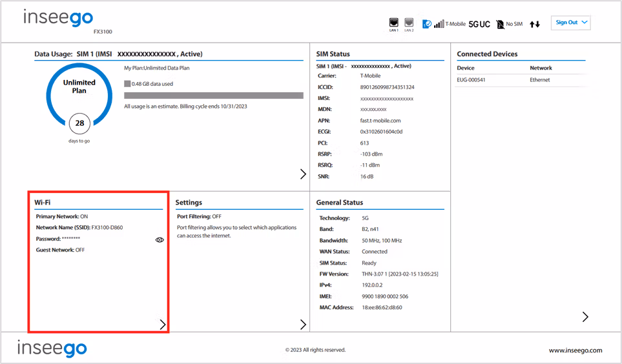Image resolution: width=622 pixels, height=364 pixels.
Task: Open the Sign Out dropdown
Action: pos(571,23)
